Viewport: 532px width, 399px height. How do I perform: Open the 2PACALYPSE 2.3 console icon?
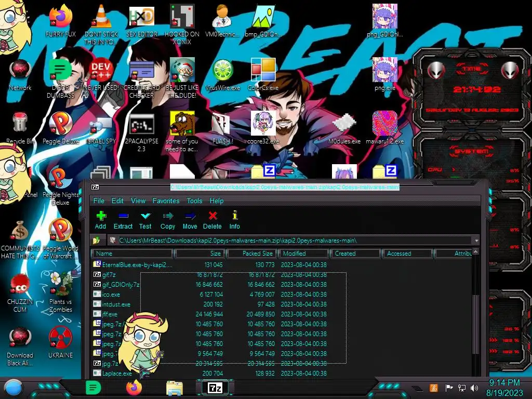[141, 131]
